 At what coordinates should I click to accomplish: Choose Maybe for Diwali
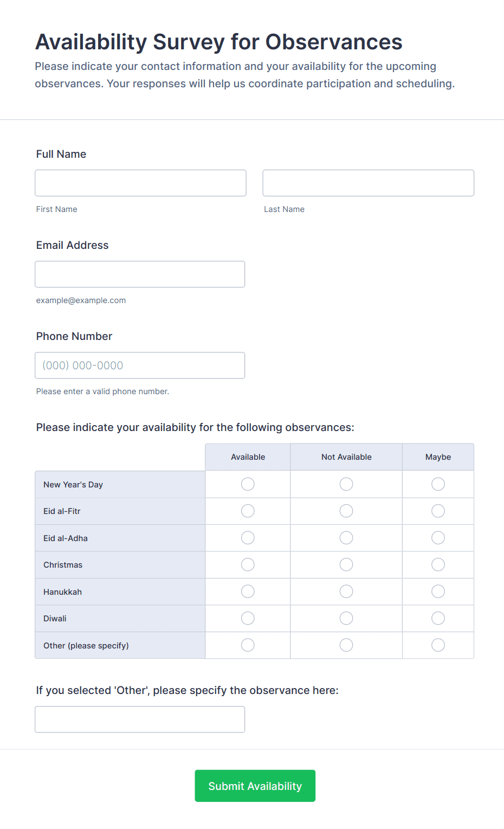[438, 618]
